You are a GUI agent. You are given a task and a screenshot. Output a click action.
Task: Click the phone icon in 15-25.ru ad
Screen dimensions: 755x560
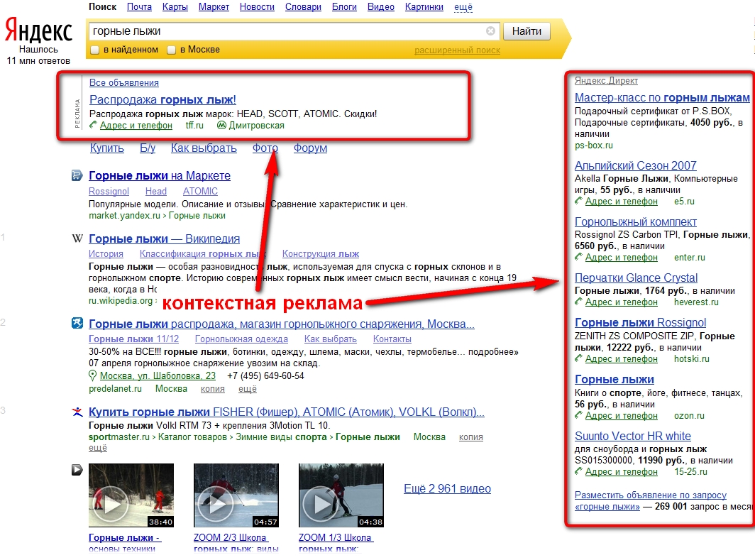pos(578,471)
